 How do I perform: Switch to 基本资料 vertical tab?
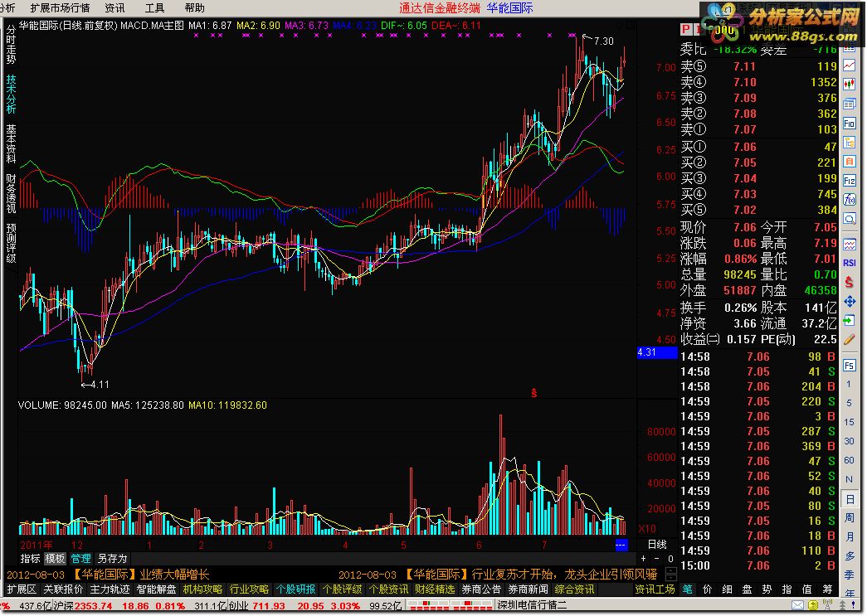[11, 143]
